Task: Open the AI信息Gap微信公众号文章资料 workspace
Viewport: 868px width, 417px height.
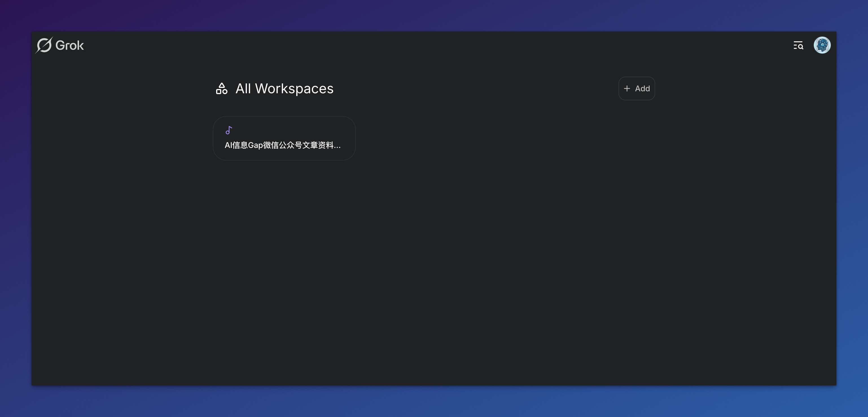Action: pos(282,145)
